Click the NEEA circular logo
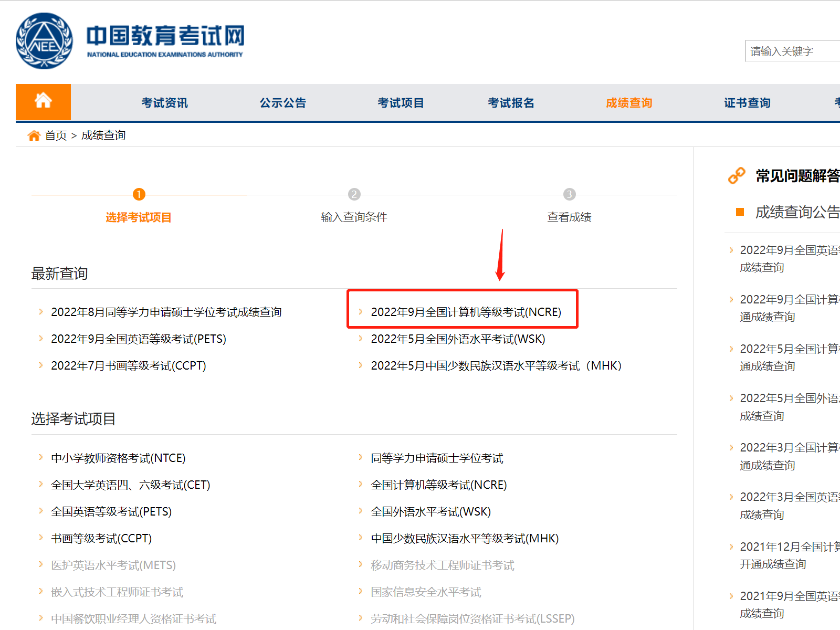Screen dimensions: 840x630 [45, 41]
